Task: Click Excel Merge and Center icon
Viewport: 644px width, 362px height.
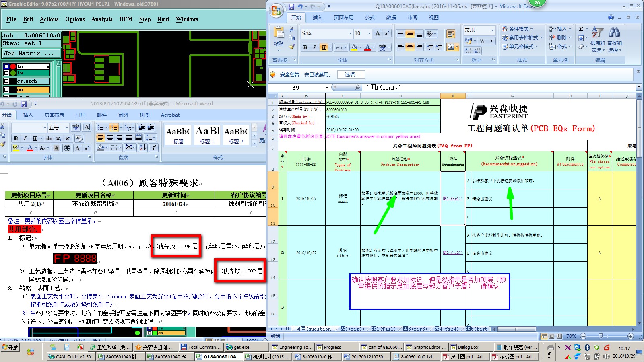Action: click(x=450, y=47)
